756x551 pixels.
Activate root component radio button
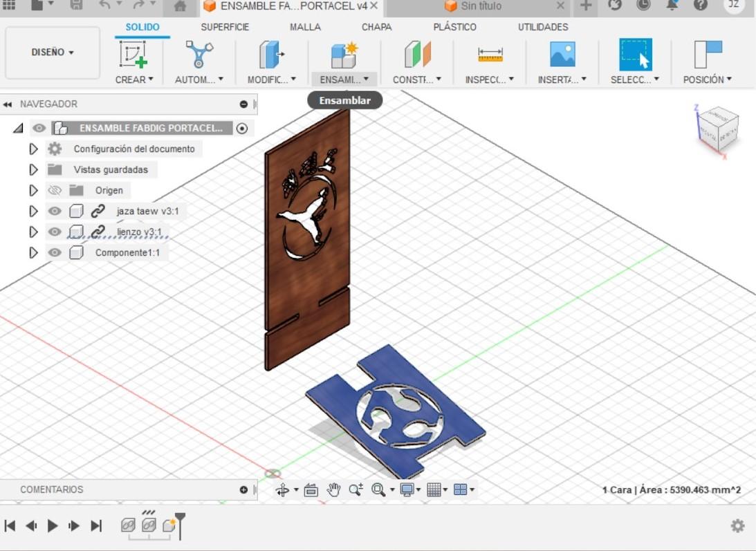point(242,128)
